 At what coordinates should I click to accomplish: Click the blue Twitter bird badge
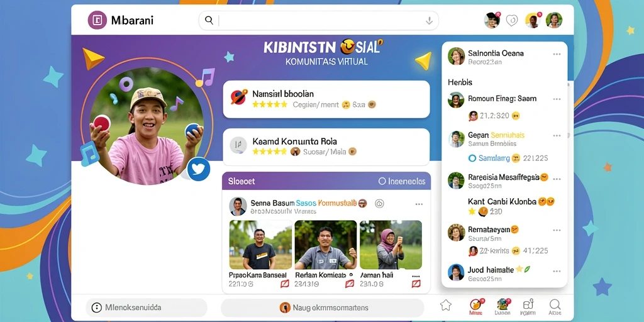coord(199,169)
